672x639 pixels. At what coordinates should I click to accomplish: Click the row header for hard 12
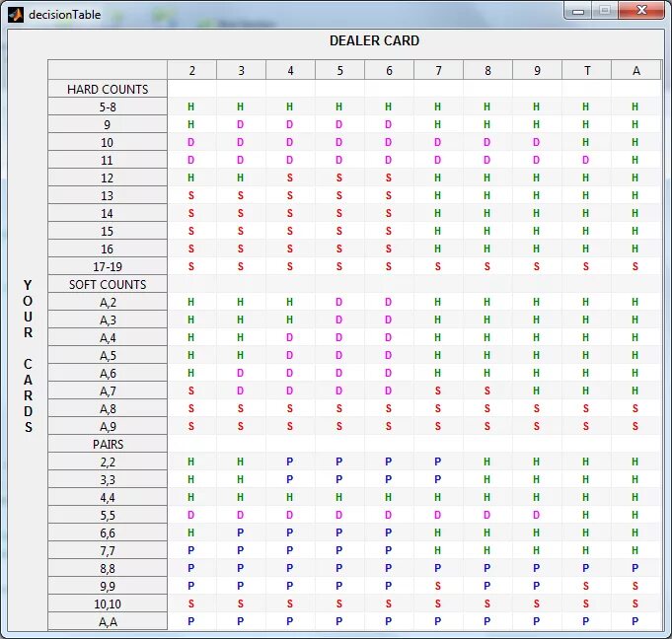pyautogui.click(x=108, y=177)
